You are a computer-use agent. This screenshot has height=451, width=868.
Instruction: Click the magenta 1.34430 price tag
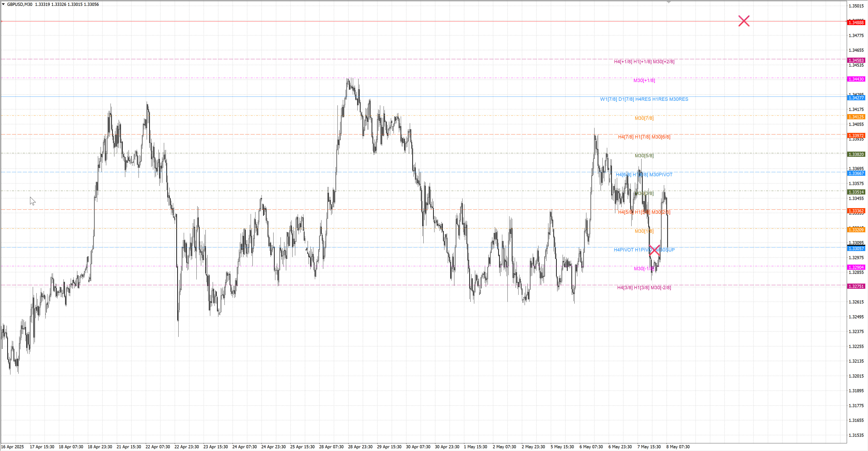[x=856, y=79]
